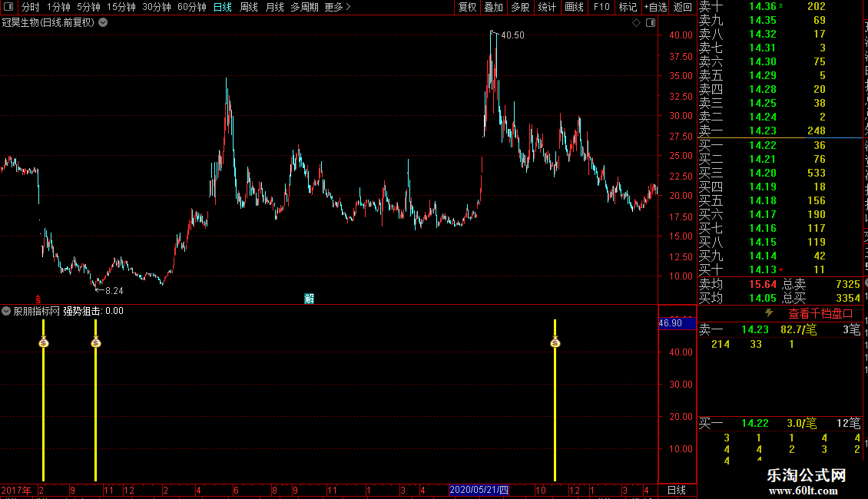
Task: Click the 46.90 indicator axis value
Action: click(x=671, y=323)
